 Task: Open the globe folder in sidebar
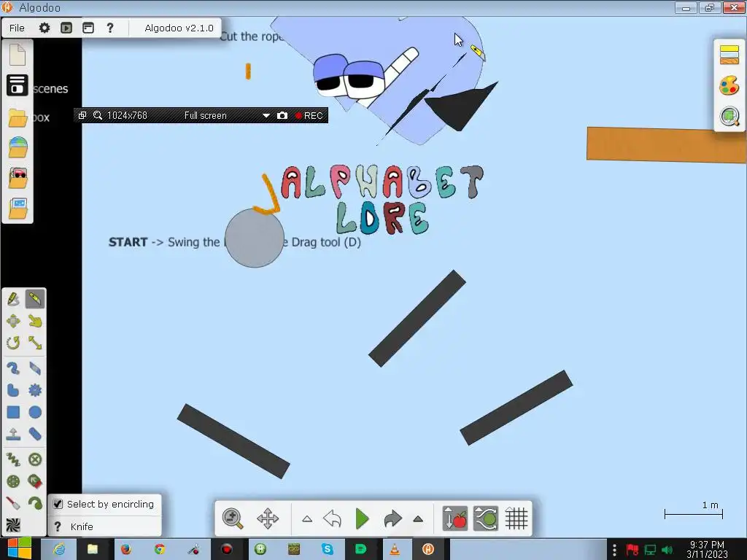click(18, 147)
